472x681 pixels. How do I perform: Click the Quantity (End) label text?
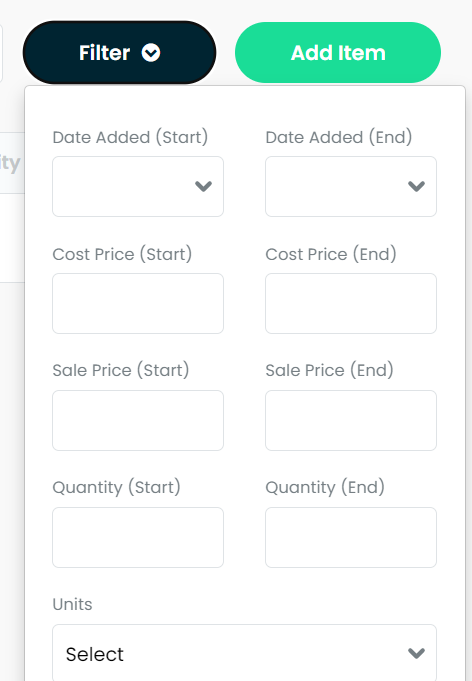pyautogui.click(x=325, y=487)
